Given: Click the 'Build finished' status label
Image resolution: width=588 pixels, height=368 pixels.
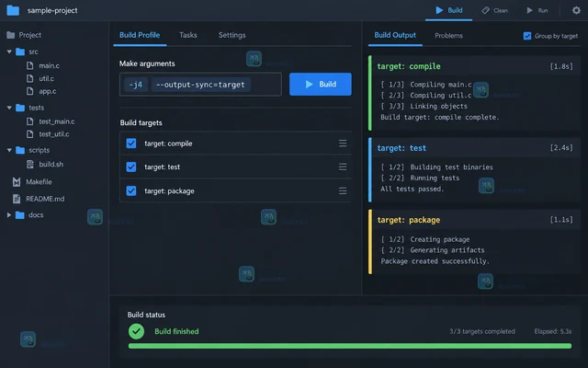Looking at the screenshot, I should coord(176,331).
